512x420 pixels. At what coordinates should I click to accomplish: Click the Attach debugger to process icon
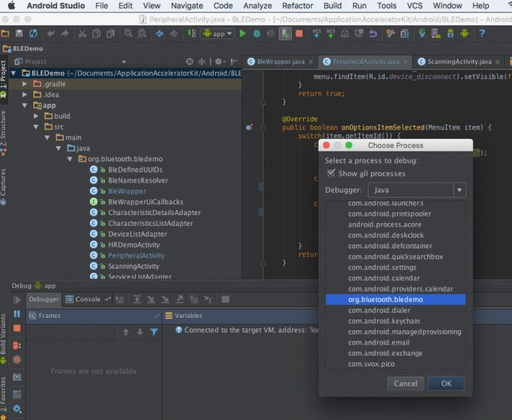pos(285,33)
